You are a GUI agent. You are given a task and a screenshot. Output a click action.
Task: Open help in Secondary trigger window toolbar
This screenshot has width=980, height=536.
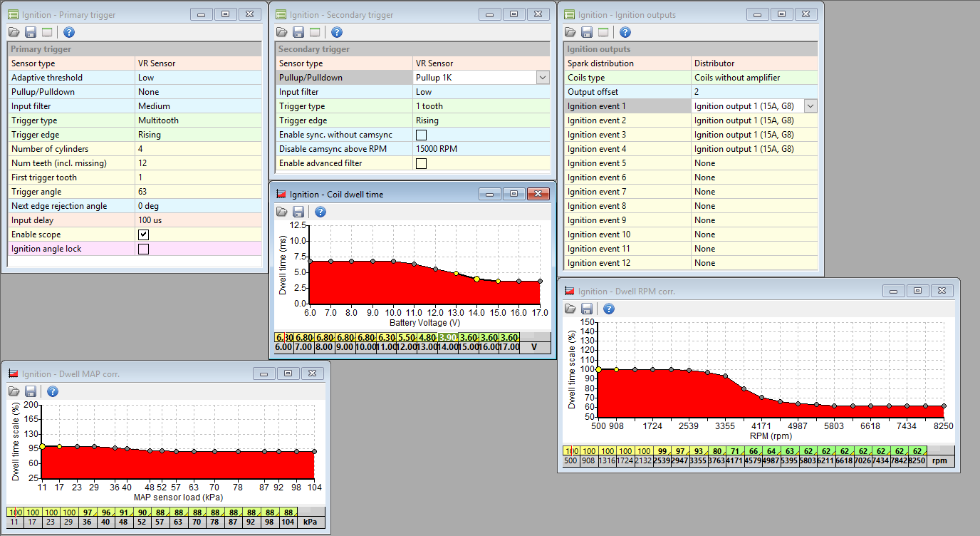[x=337, y=32]
